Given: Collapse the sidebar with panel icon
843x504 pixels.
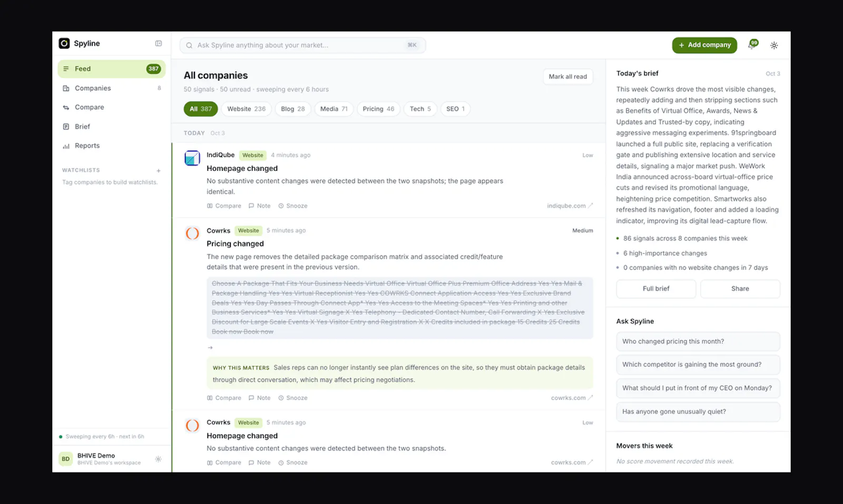Looking at the screenshot, I should (x=159, y=43).
